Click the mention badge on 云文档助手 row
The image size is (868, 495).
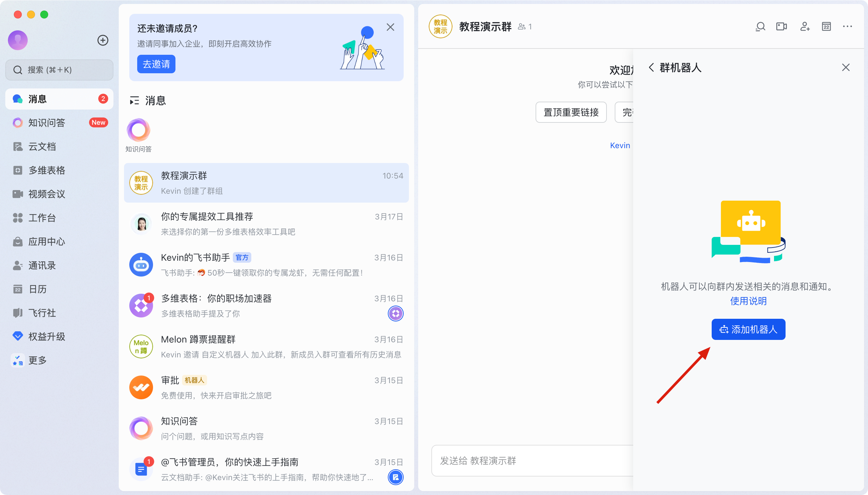395,477
